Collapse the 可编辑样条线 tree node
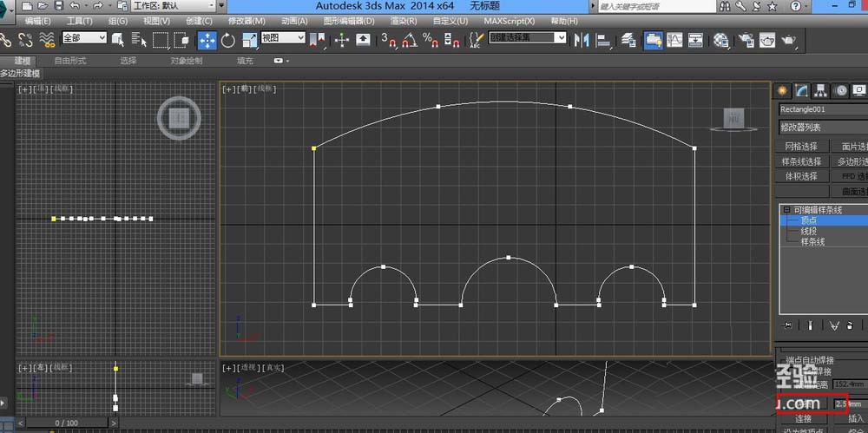Screen dimensions: 868x433 point(786,210)
